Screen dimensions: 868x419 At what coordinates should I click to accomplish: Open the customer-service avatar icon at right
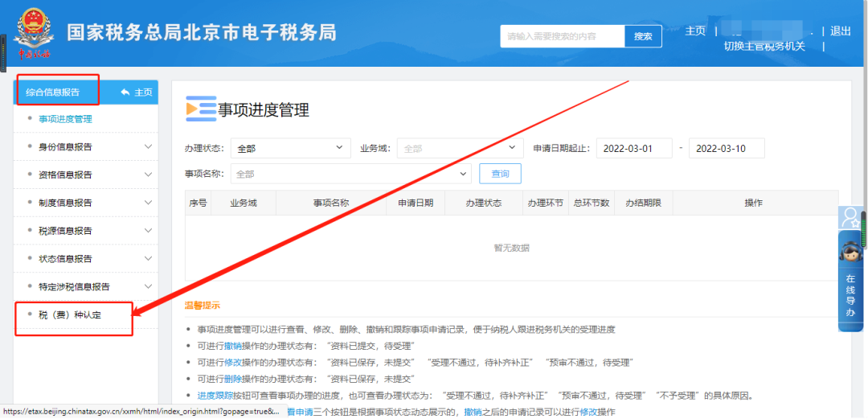point(850,216)
